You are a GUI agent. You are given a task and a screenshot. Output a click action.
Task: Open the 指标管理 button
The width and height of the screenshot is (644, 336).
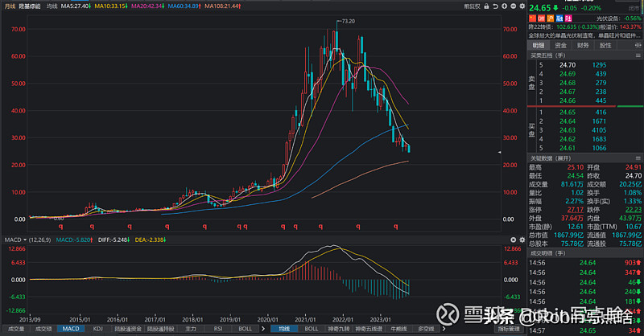(509, 329)
